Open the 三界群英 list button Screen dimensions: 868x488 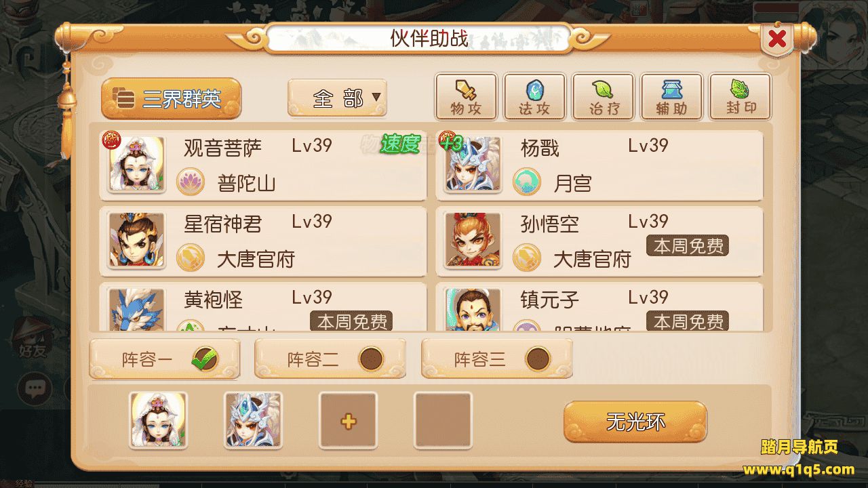(172, 99)
